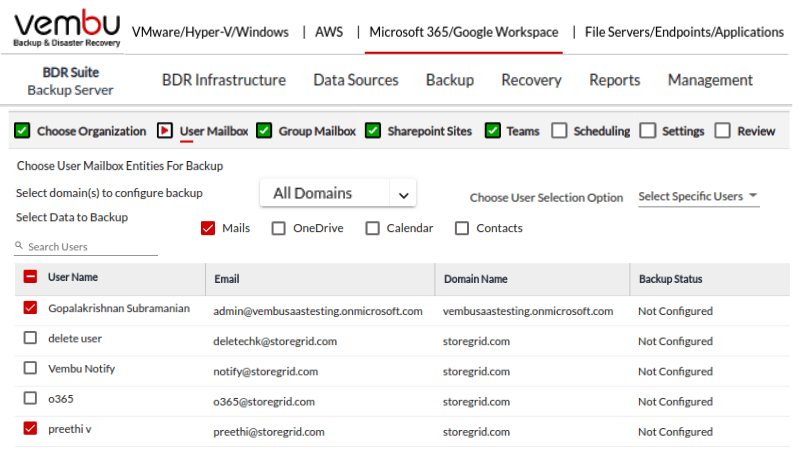Enable Contacts backup checkbox
The height and width of the screenshot is (450, 800).
pos(462,228)
